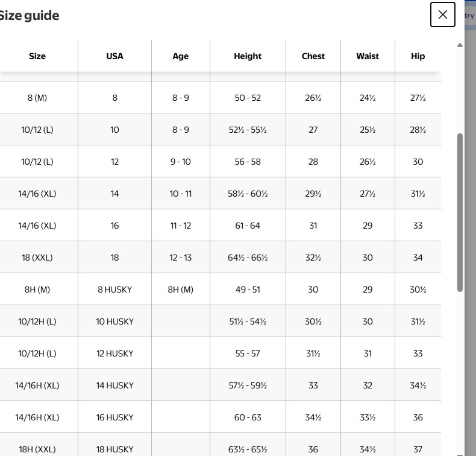Select the Waist column header

click(368, 56)
